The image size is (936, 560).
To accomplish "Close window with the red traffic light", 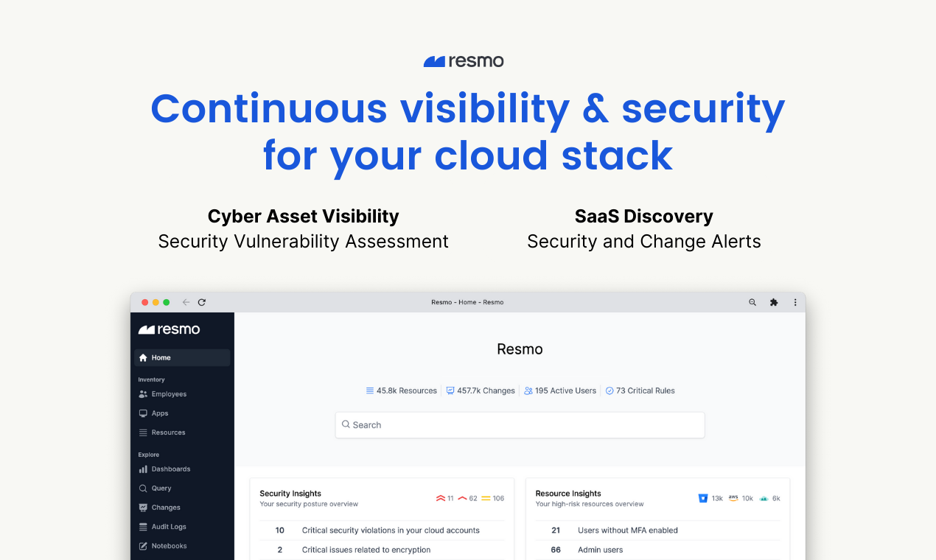I will point(145,302).
